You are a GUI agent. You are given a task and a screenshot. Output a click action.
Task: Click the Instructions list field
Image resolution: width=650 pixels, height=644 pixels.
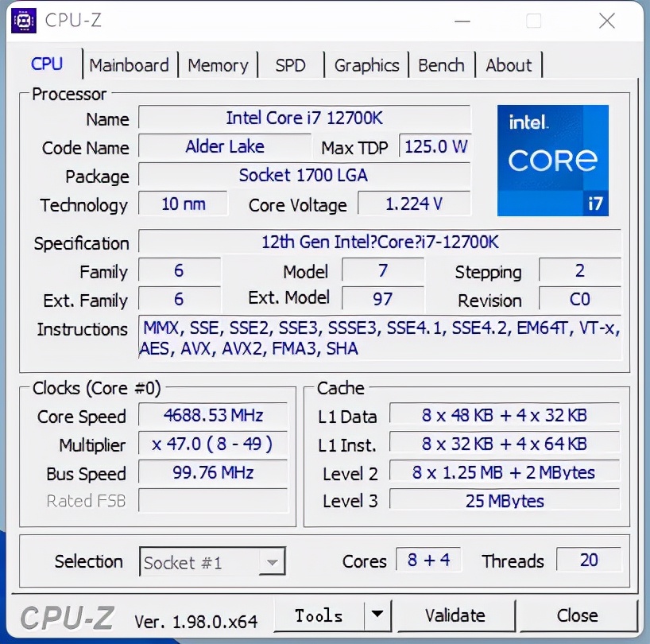pos(379,338)
